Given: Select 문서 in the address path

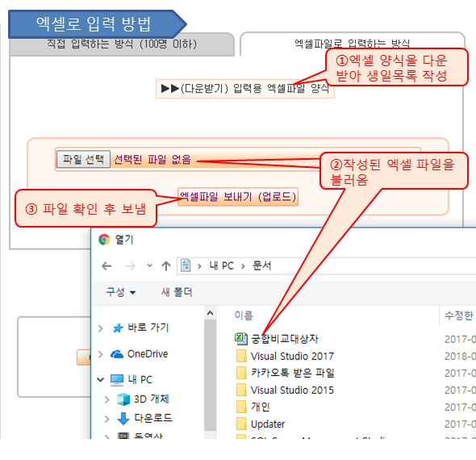Looking at the screenshot, I should coord(261,266).
